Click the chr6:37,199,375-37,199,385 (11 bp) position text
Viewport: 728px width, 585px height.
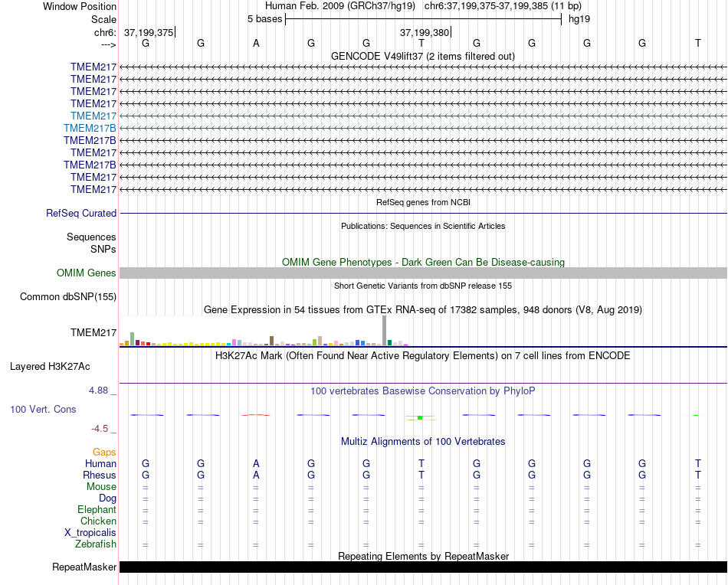[503, 6]
